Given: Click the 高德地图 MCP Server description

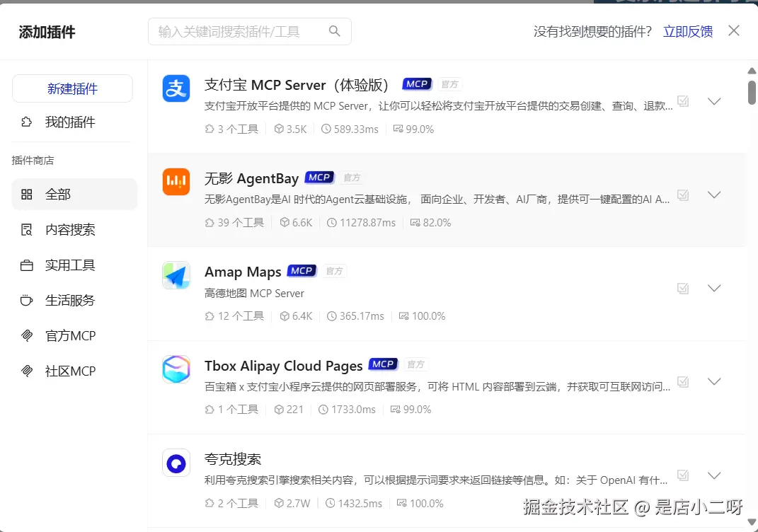Looking at the screenshot, I should point(254,294).
